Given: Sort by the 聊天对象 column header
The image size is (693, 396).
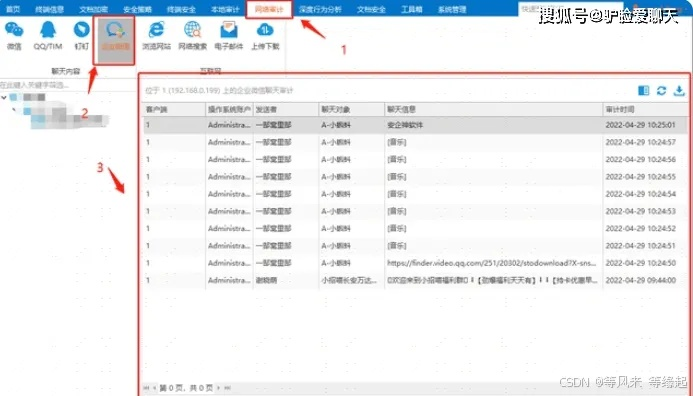Looking at the screenshot, I should 351,109.
